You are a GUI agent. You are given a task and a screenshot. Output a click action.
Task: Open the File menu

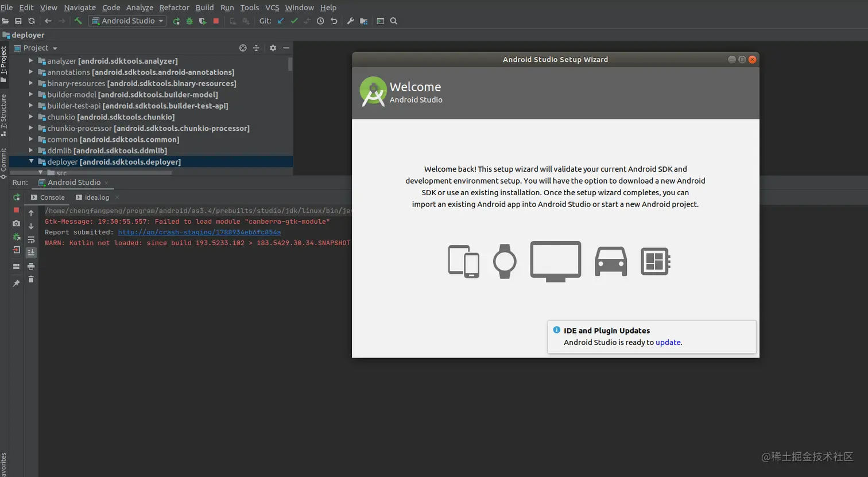(x=7, y=7)
